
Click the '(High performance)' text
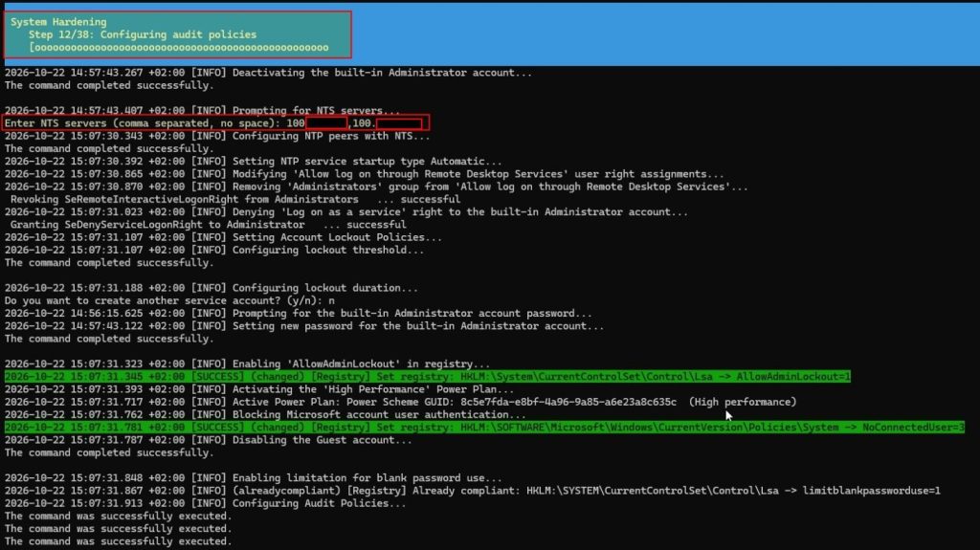coord(743,402)
